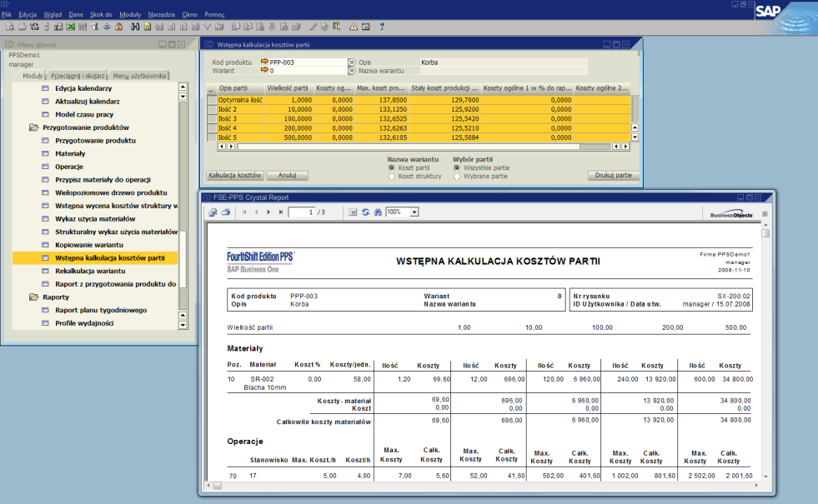Click the Lock Screen padlock icon
The image size is (818, 504).
[118, 27]
